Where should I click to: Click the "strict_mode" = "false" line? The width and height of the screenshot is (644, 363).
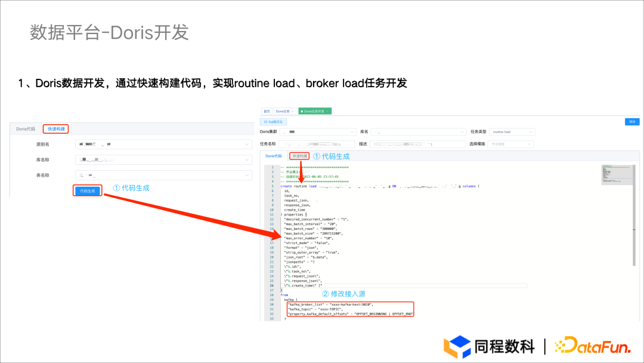306,243
